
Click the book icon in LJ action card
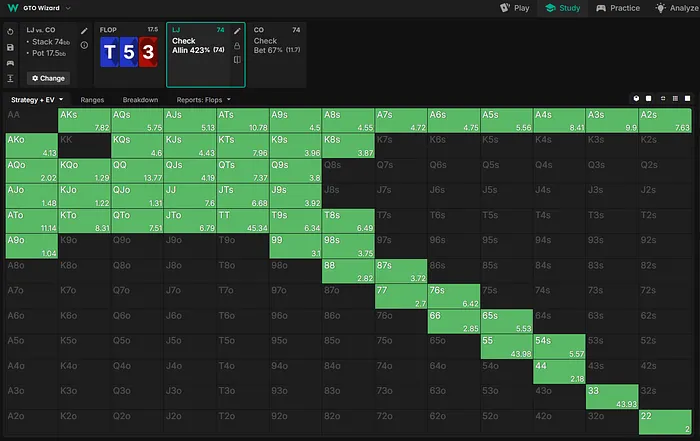pos(236,60)
